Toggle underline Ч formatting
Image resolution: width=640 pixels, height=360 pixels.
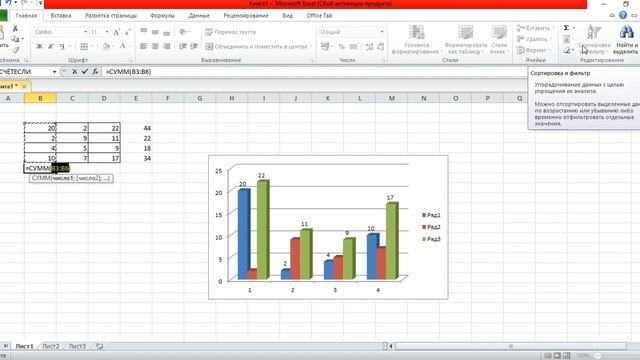pos(62,47)
